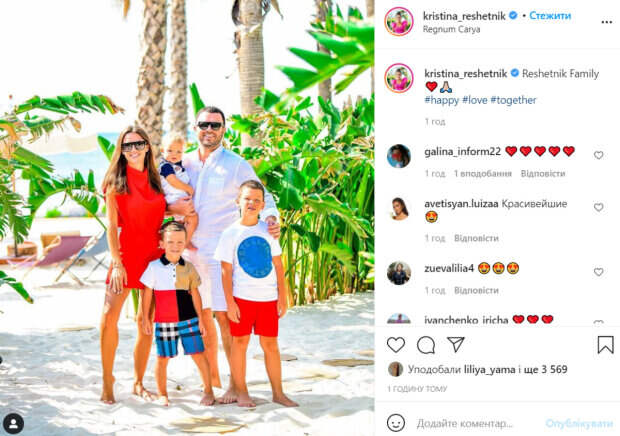Open the #together hashtag
This screenshot has height=436, width=620.
pyautogui.click(x=513, y=100)
